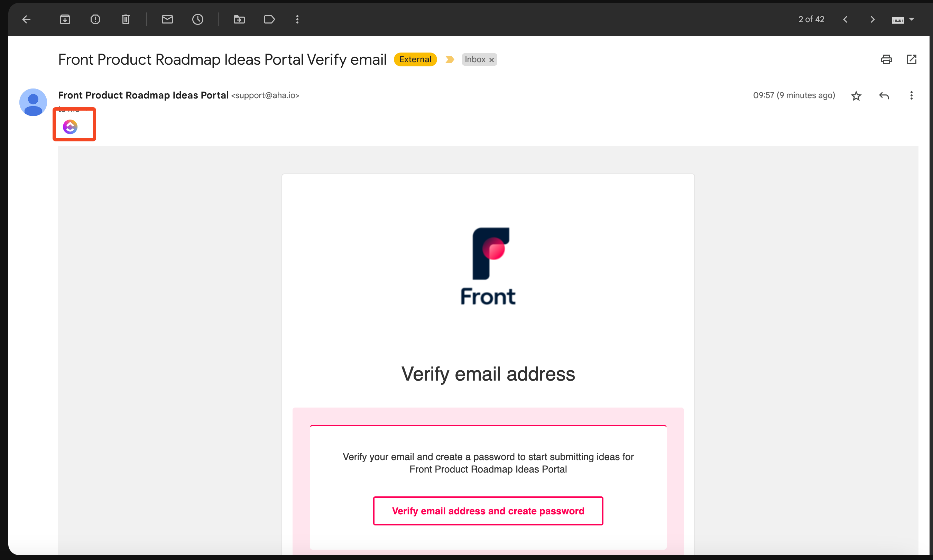Click the ClickUp extension icon

click(70, 127)
